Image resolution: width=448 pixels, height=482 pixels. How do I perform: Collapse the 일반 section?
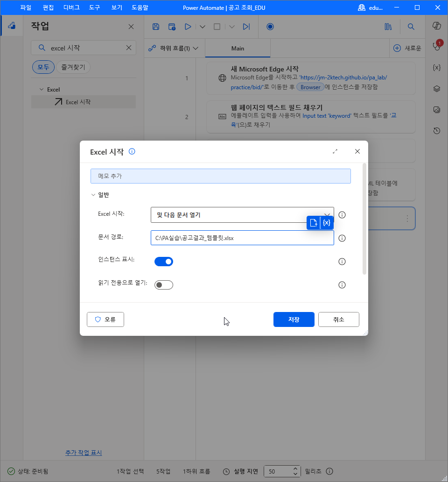pyautogui.click(x=93, y=195)
